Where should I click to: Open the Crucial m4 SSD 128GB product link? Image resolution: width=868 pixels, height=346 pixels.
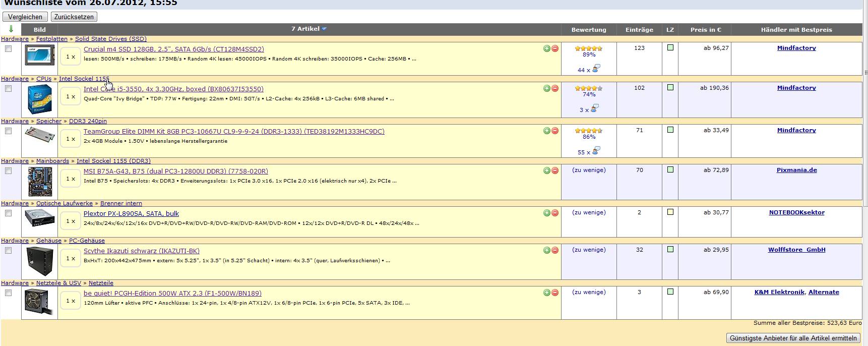[174, 49]
